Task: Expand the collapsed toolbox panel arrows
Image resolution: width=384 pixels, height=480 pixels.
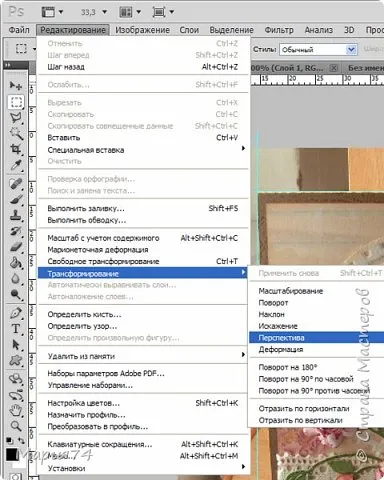Action: pyautogui.click(x=8, y=65)
